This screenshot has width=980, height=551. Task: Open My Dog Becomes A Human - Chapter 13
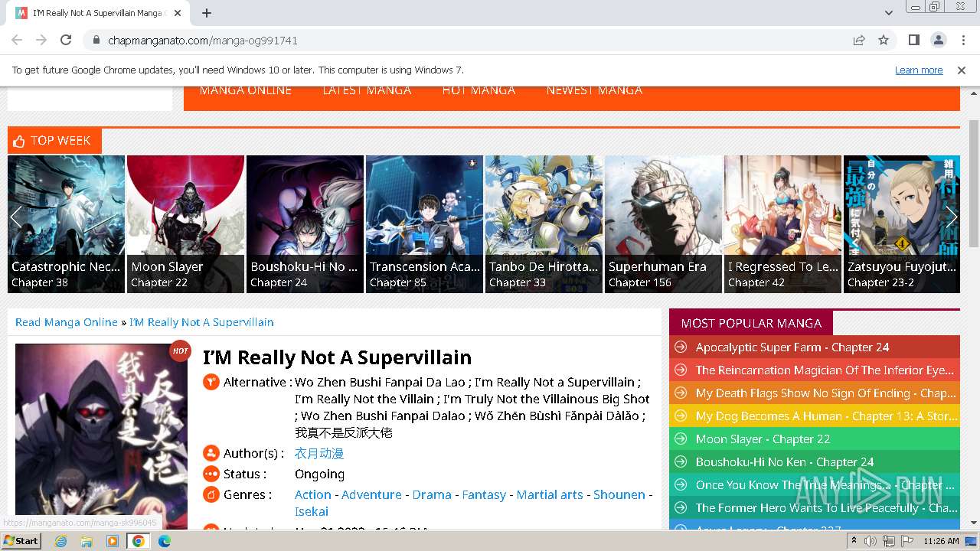pyautogui.click(x=826, y=416)
